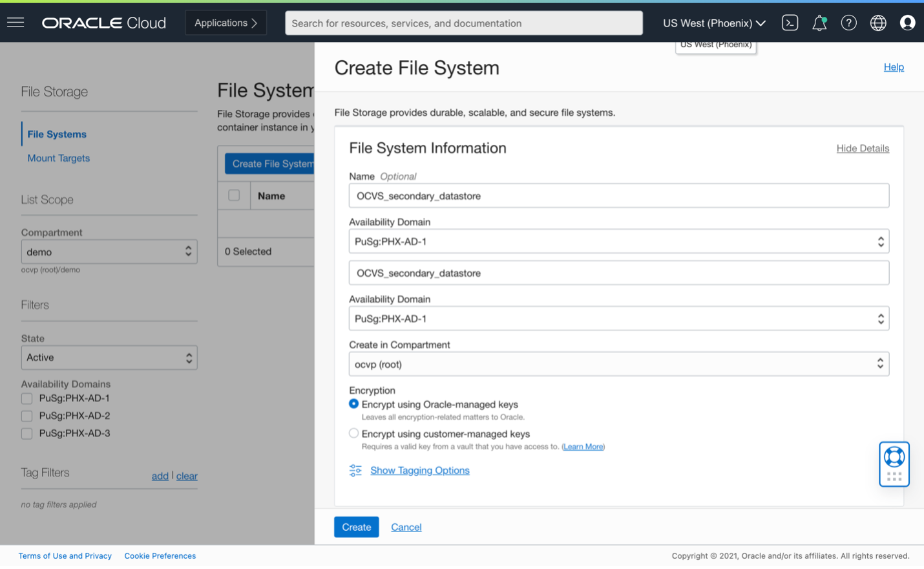The height and width of the screenshot is (569, 924).
Task: Open the State dropdown showing Active
Action: click(x=109, y=357)
